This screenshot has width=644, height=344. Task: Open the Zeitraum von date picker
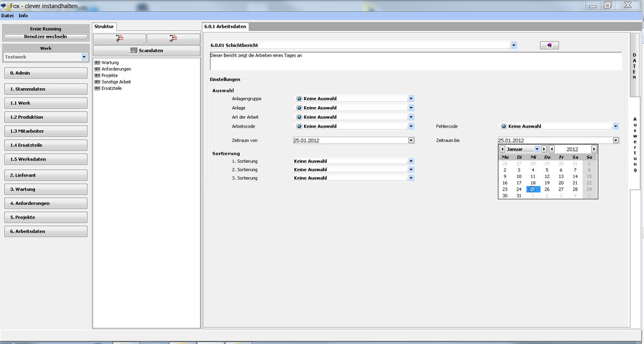[x=411, y=140]
